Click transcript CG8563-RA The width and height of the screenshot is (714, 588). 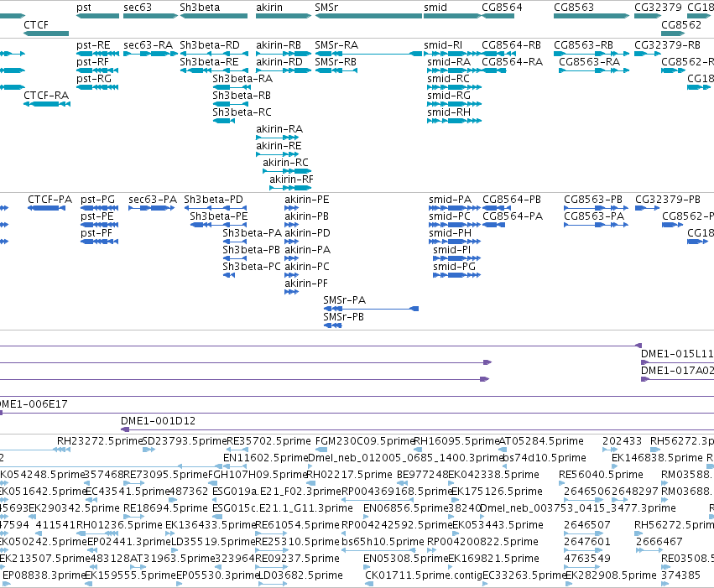(x=589, y=62)
